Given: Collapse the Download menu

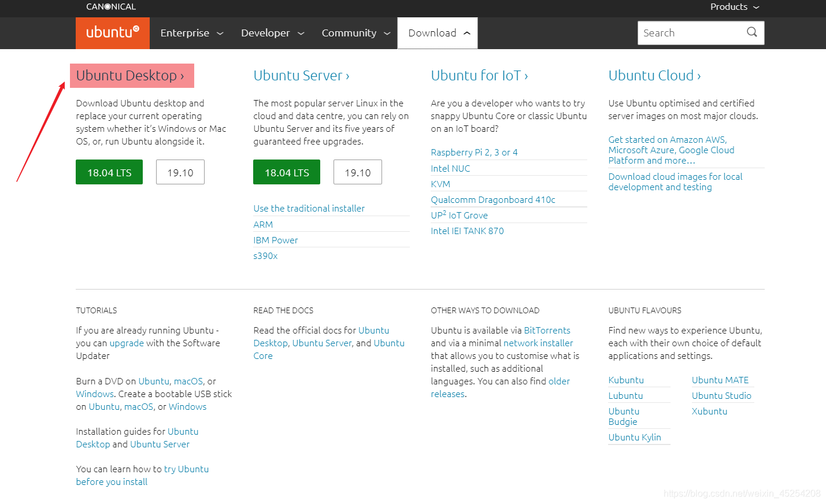Looking at the screenshot, I should (438, 33).
